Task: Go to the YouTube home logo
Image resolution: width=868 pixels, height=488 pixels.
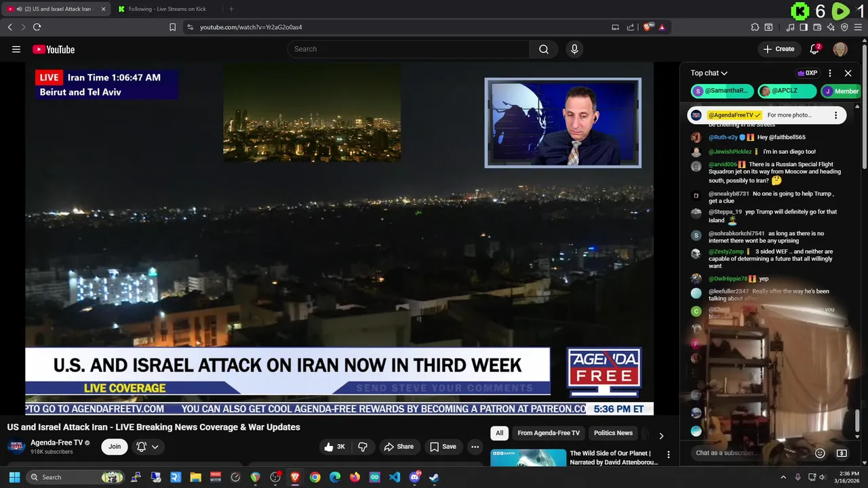Action: [54, 49]
